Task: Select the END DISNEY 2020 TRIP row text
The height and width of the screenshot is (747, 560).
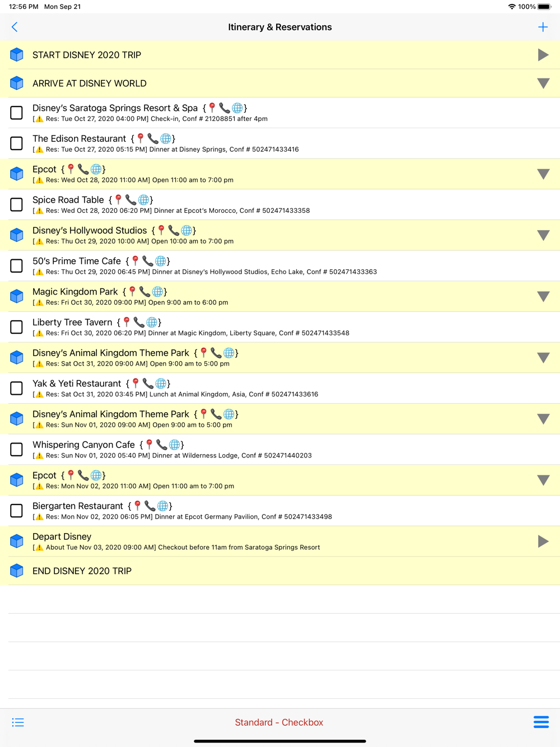Action: pos(82,571)
